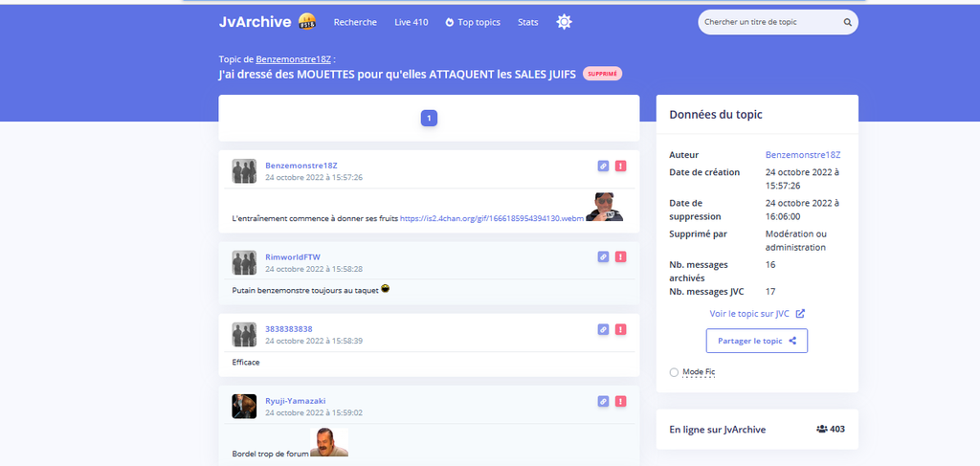Open the Stats page

pyautogui.click(x=528, y=22)
